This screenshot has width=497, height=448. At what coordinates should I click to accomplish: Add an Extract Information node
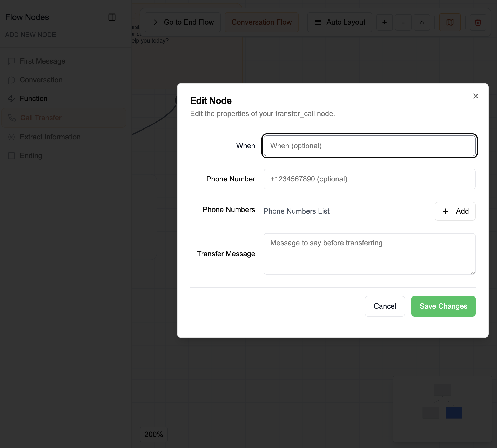[x=50, y=137]
